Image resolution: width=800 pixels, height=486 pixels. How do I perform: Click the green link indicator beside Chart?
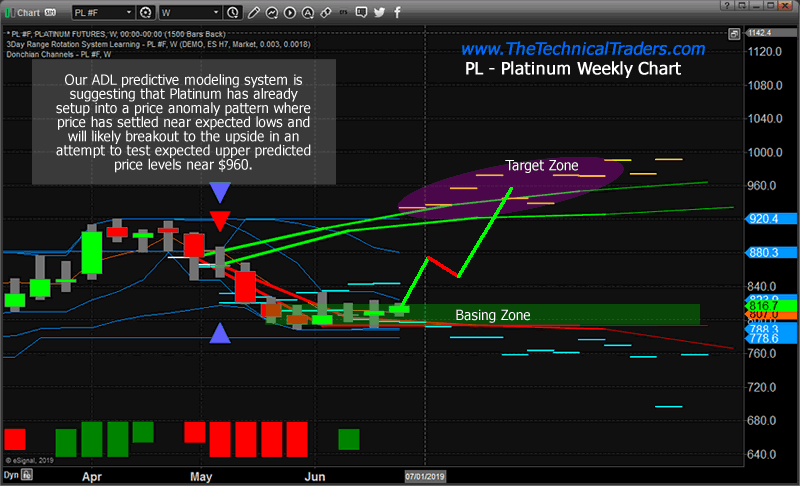(x=9, y=13)
